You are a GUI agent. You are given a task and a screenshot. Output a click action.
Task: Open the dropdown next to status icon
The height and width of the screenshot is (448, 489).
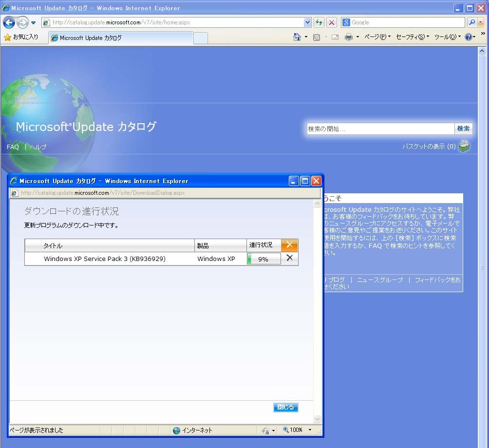274,430
